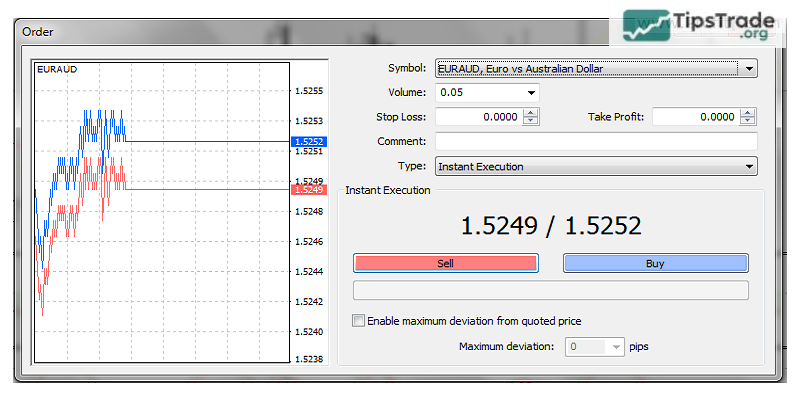Focus the Comment text field

(596, 142)
